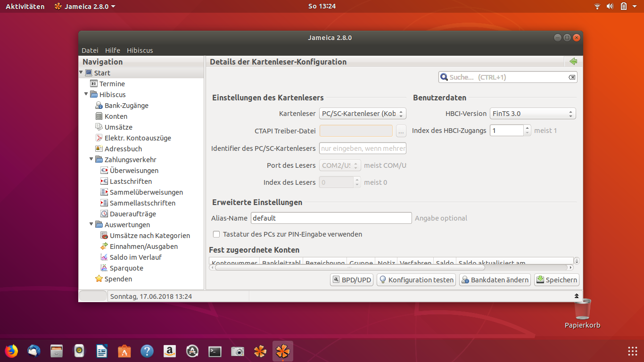The height and width of the screenshot is (362, 644).
Task: Open Amazon launcher in the dock
Action: (170, 351)
